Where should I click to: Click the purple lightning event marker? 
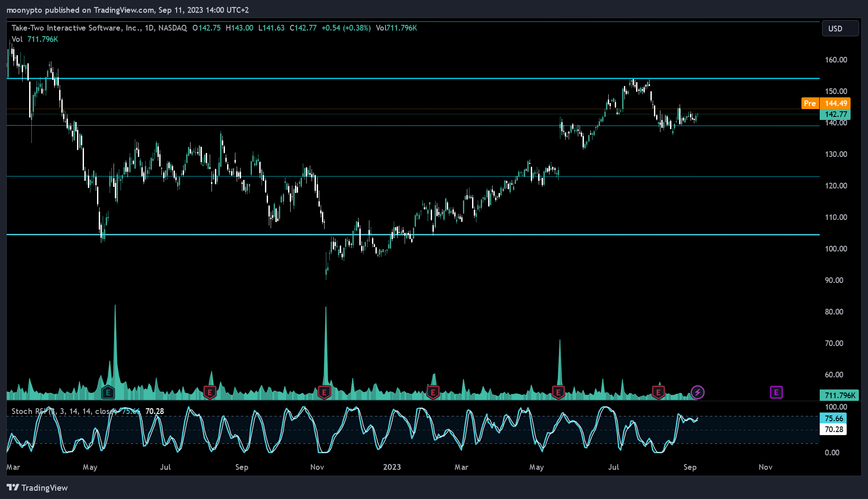697,393
